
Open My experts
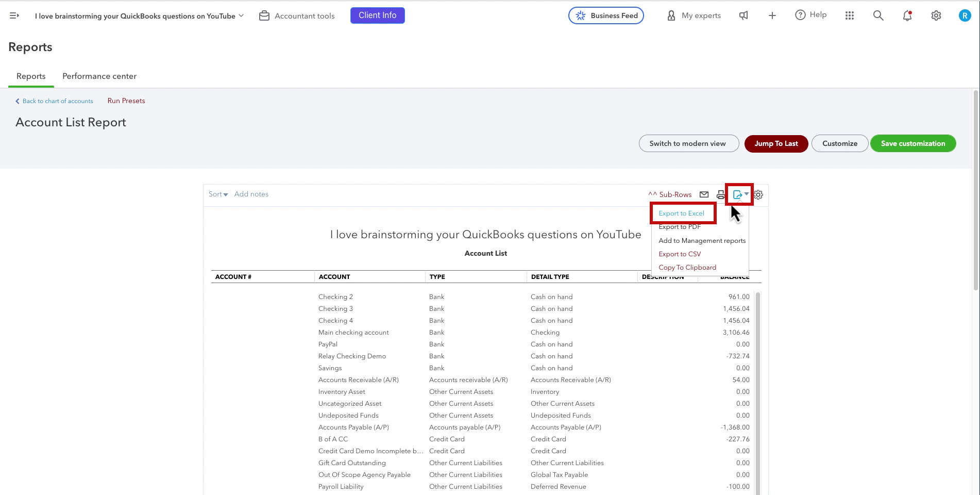[x=694, y=15]
